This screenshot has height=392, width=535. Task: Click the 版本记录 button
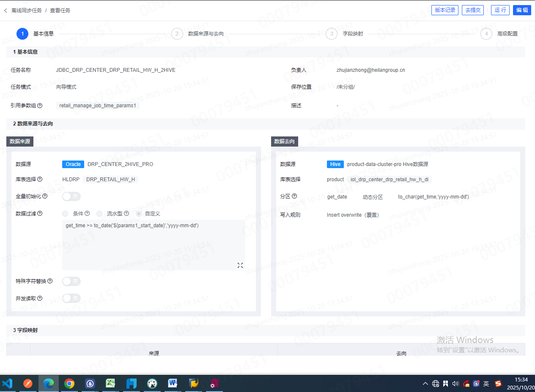(445, 10)
